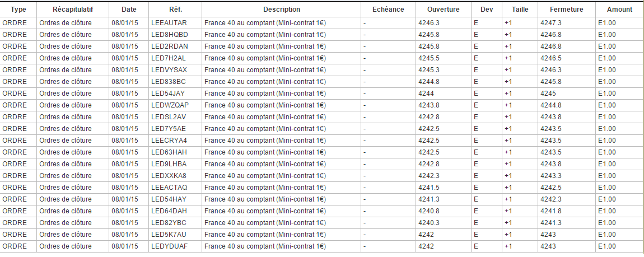Click the LEDWZQAP reference cell
The image size is (644, 257).
click(x=170, y=105)
